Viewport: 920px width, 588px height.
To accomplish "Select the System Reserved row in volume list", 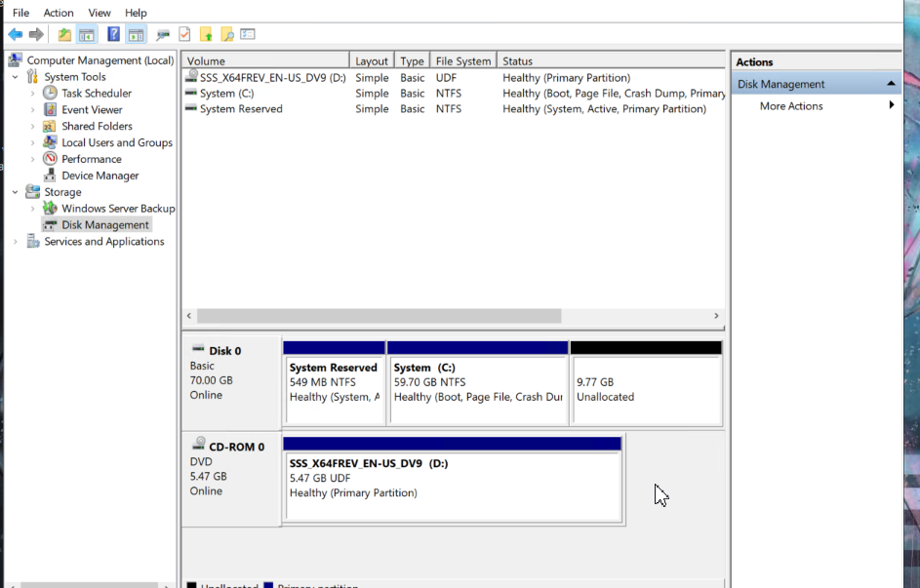I will 454,108.
